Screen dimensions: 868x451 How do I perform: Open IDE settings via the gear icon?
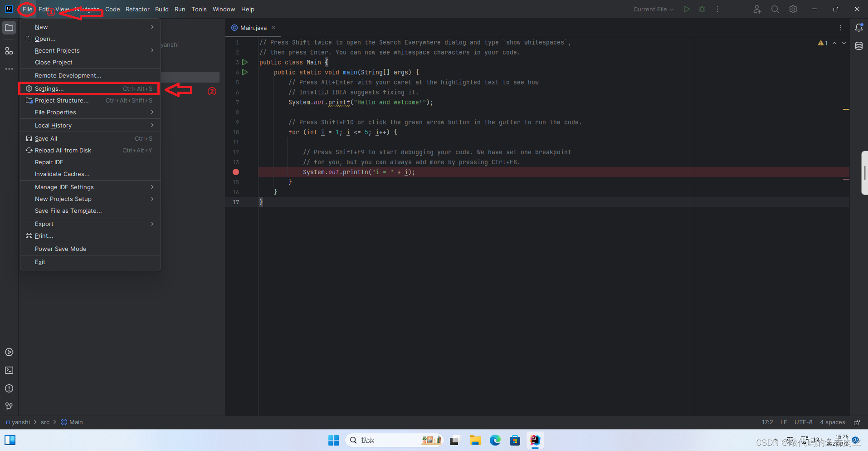(793, 9)
